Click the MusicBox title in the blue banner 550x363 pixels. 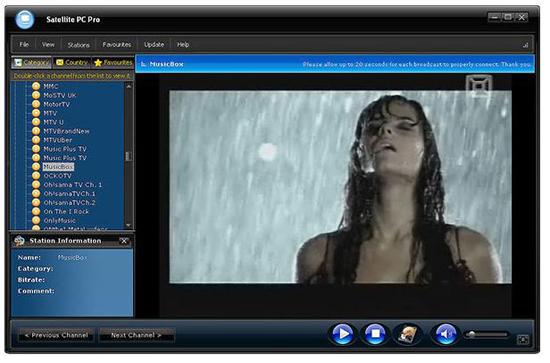[x=168, y=65]
